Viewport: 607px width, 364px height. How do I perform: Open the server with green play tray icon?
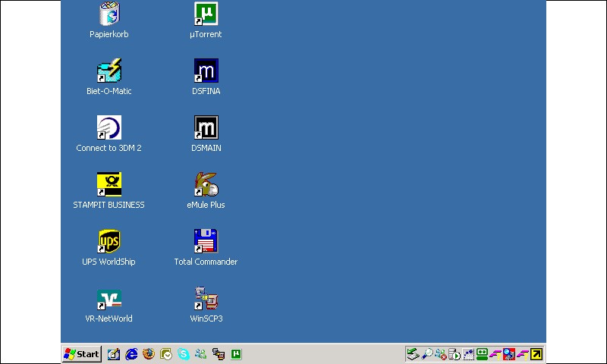coord(454,354)
